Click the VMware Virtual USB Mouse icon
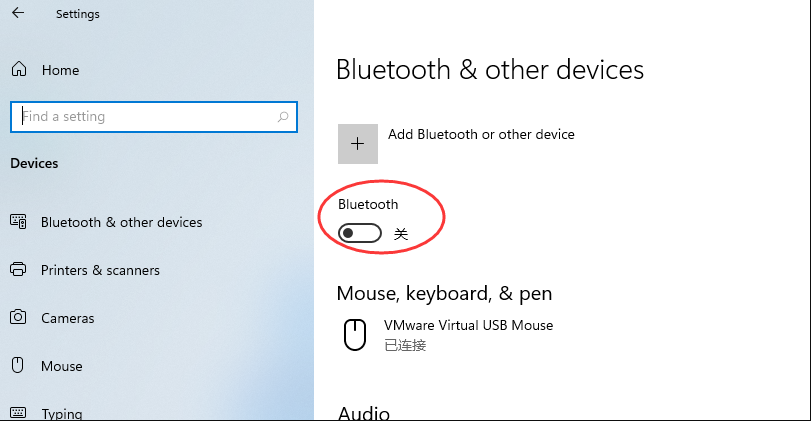The image size is (811, 421). coord(355,334)
